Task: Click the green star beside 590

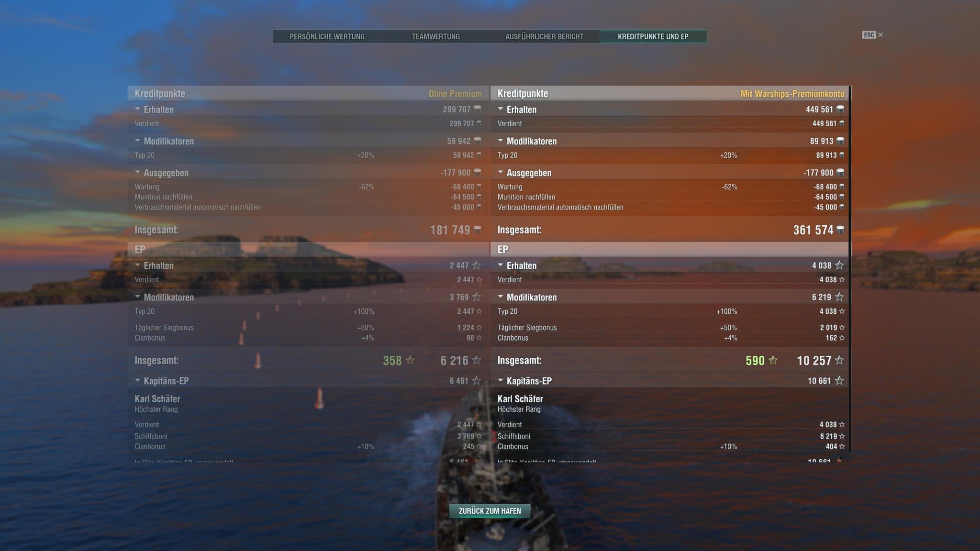Action: 773,361
